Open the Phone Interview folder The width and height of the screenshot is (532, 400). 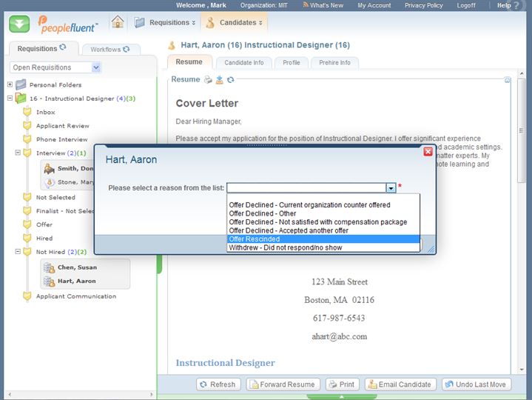tap(61, 139)
